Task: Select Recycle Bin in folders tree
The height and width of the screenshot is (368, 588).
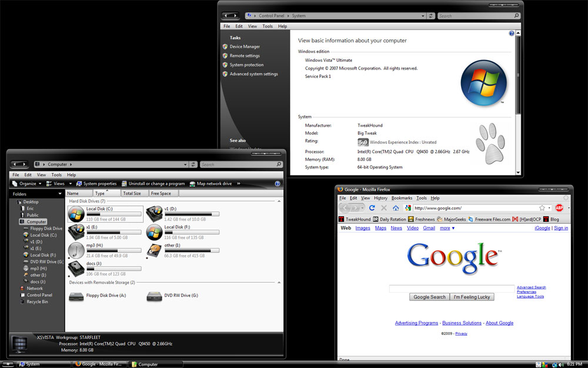Action: pos(37,301)
